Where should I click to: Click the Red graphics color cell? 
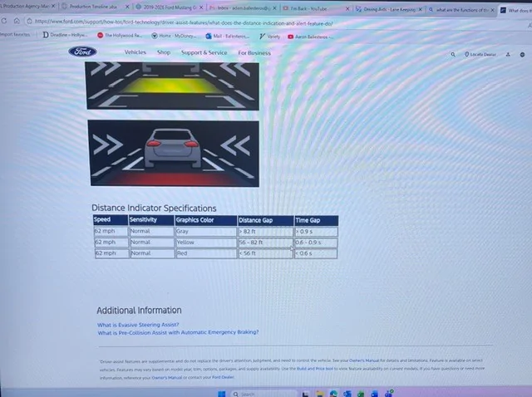pos(206,253)
